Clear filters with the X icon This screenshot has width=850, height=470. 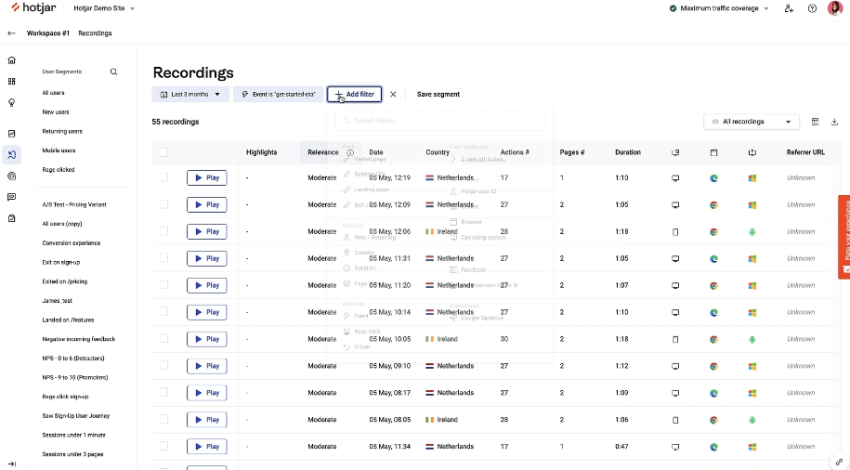(x=393, y=94)
